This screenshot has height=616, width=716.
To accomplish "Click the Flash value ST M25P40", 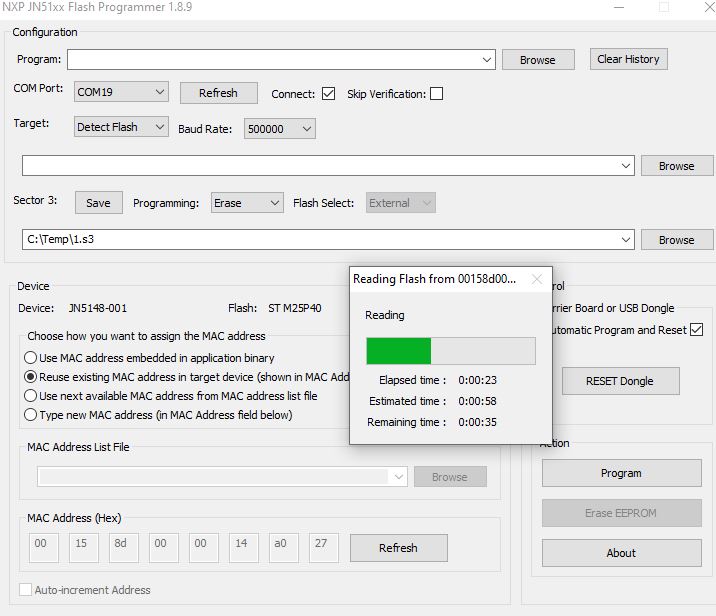I will pyautogui.click(x=295, y=308).
